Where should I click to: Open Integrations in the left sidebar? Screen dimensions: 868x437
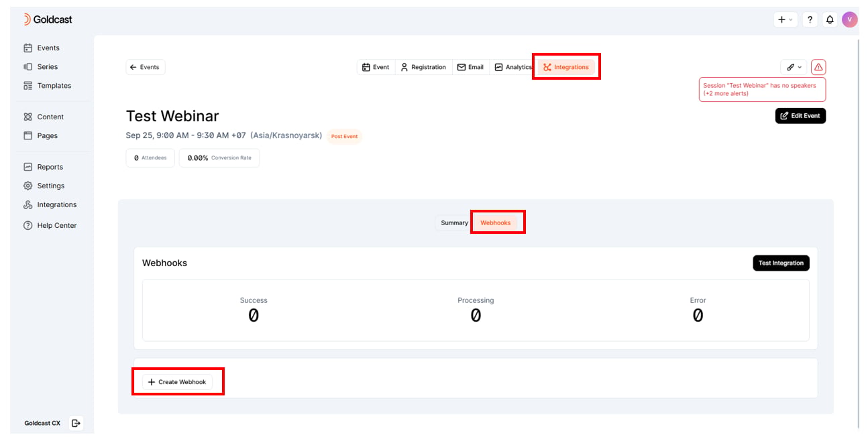[50, 204]
